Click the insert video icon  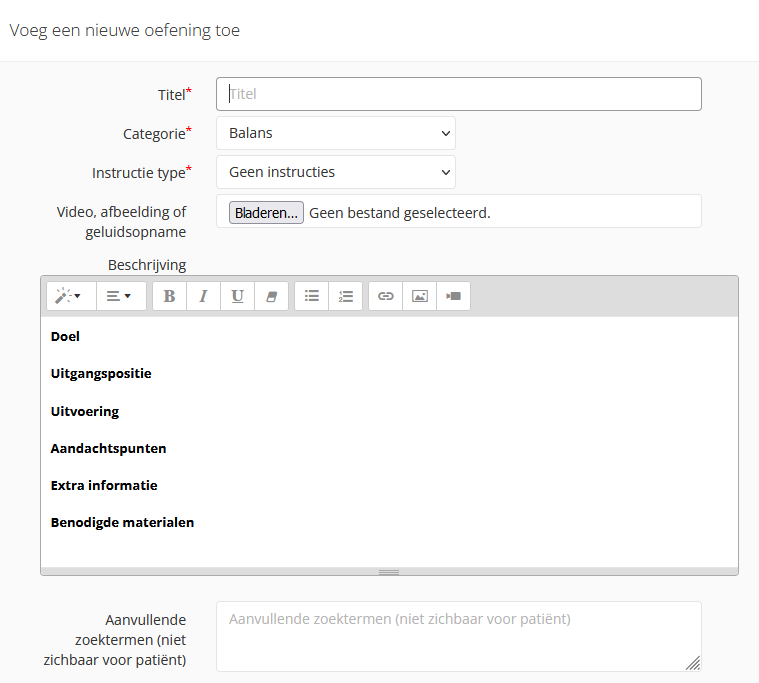pyautogui.click(x=454, y=296)
